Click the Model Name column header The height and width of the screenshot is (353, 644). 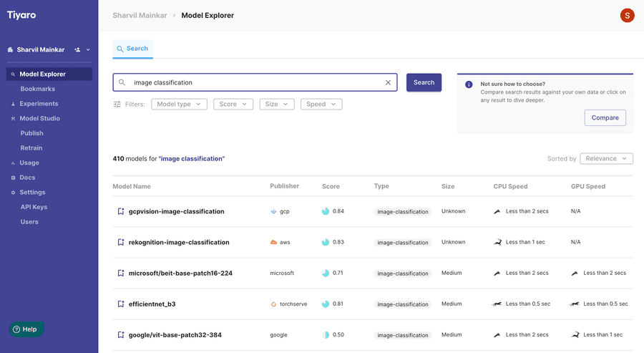(132, 186)
